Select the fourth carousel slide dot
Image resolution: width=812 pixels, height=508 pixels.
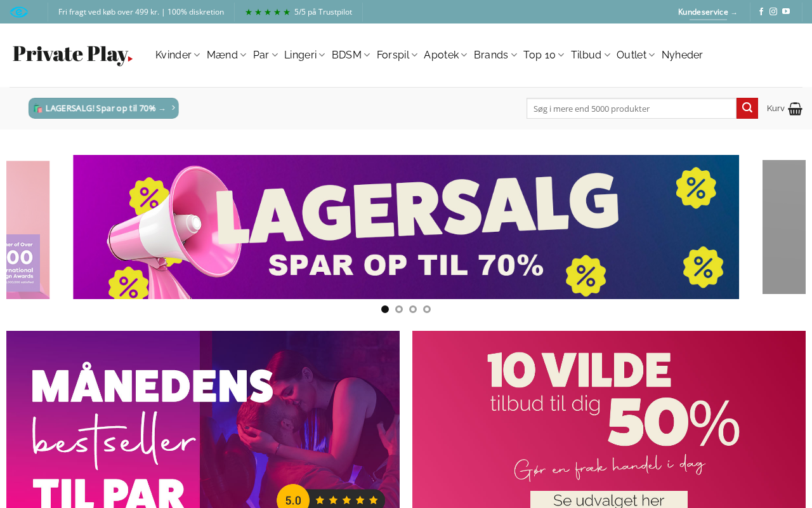pos(427,309)
